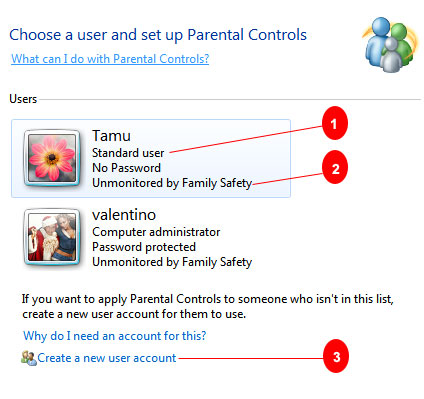Click red annotation marker number 1
This screenshot has height=399, width=424.
click(335, 124)
